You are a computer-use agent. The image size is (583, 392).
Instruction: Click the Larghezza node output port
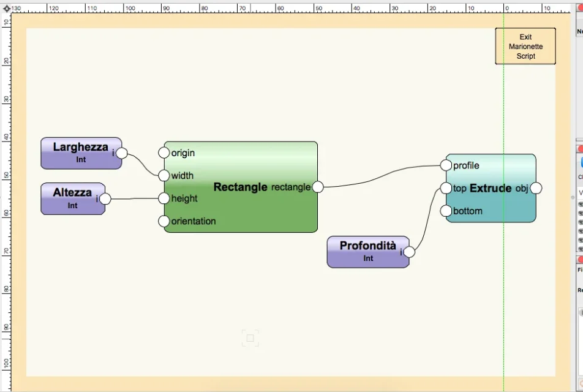point(122,153)
